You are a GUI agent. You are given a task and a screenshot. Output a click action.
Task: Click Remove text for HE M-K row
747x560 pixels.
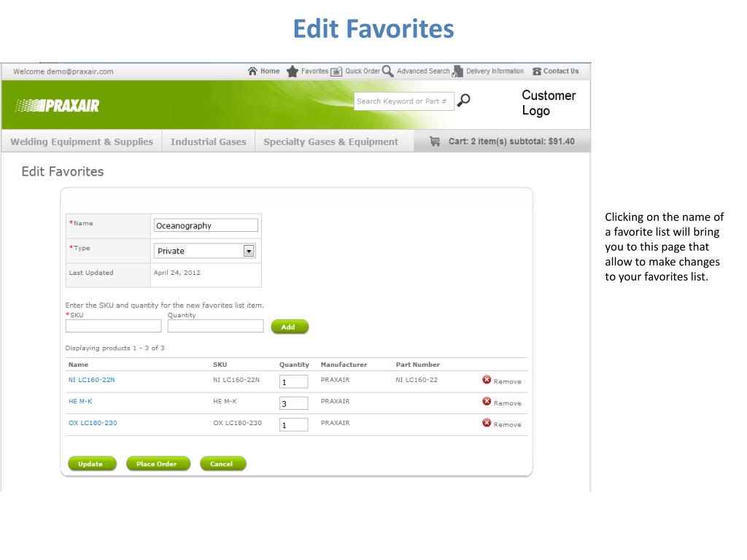[508, 402]
